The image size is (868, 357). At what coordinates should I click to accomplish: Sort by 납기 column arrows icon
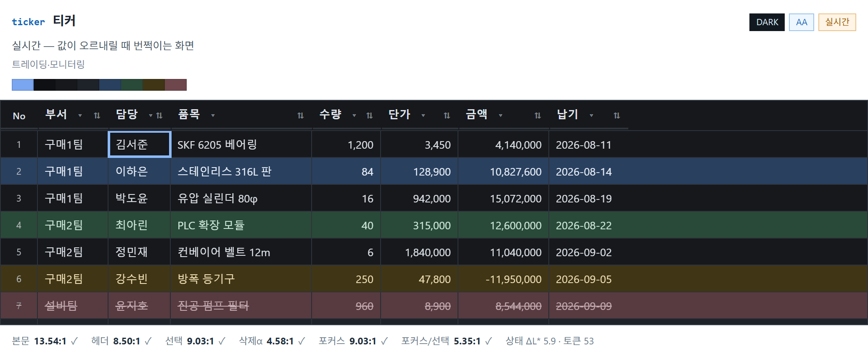tap(617, 115)
